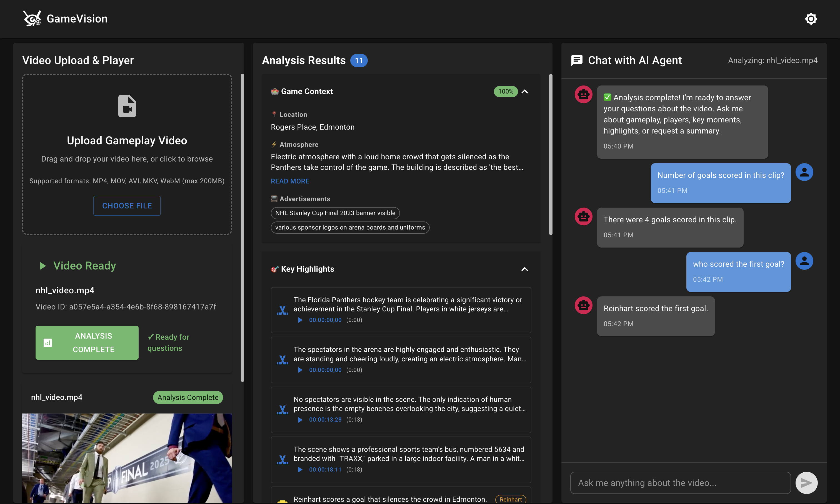Click the first AI robot avatar
Viewport: 840px width, 504px height.
point(583,94)
